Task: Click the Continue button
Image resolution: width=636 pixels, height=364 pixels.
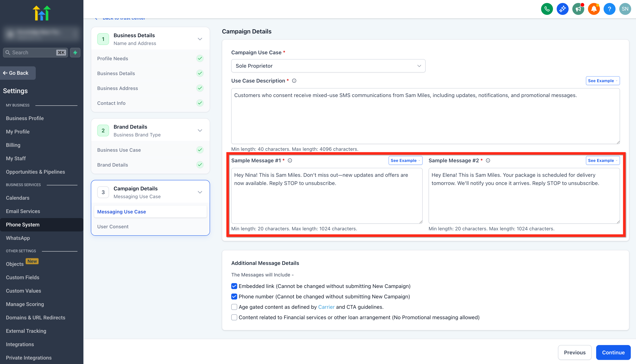Action: coord(613,352)
